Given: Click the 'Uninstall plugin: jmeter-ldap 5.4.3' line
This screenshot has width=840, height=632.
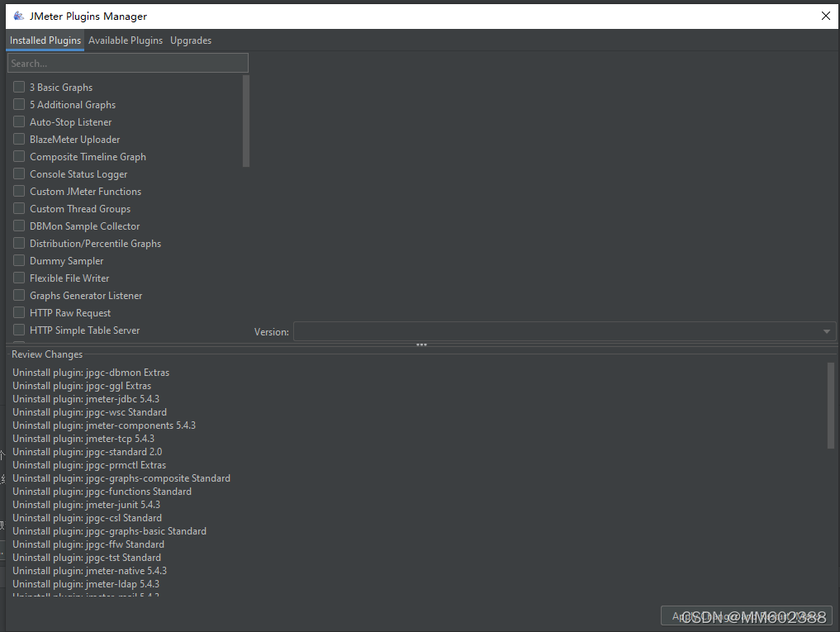Looking at the screenshot, I should (86, 584).
